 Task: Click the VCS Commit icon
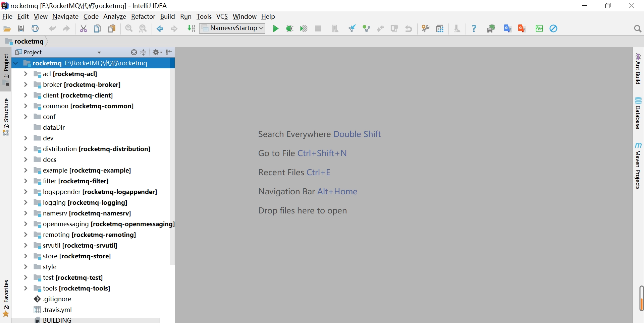(366, 29)
